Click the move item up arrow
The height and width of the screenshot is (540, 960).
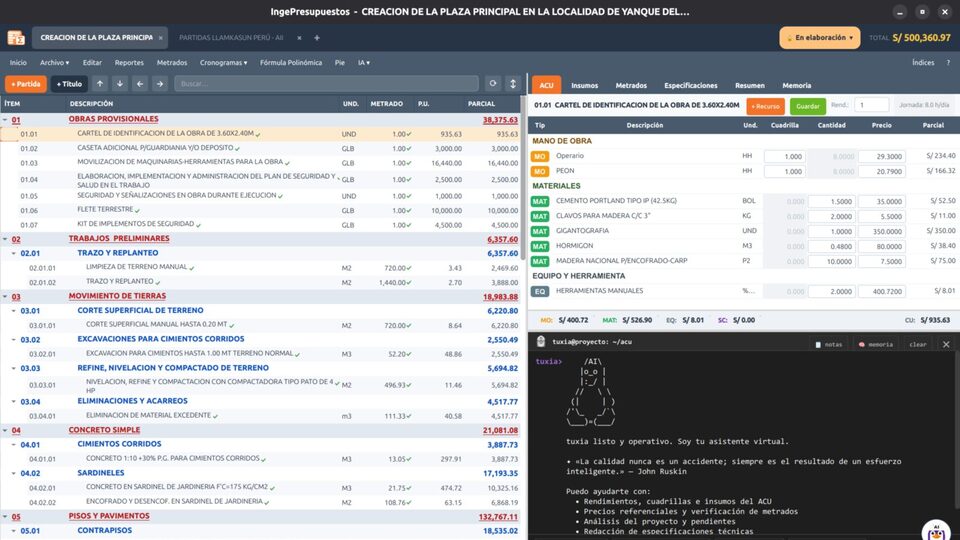tap(100, 84)
